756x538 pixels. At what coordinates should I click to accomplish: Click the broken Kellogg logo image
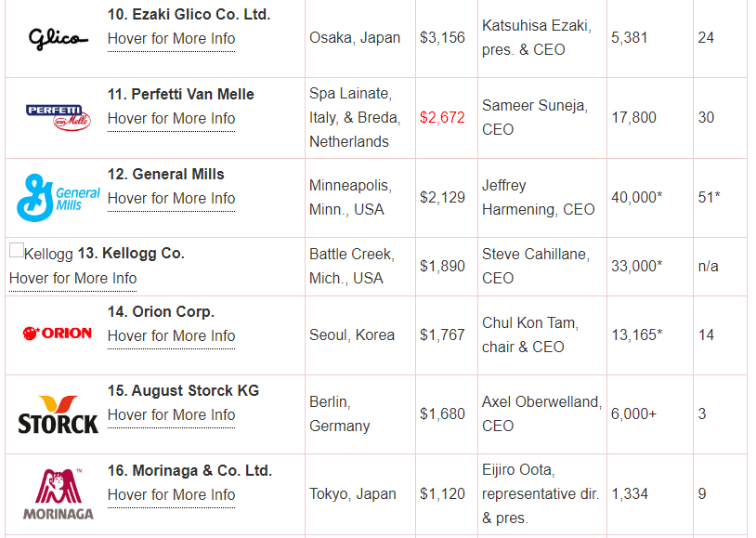17,250
